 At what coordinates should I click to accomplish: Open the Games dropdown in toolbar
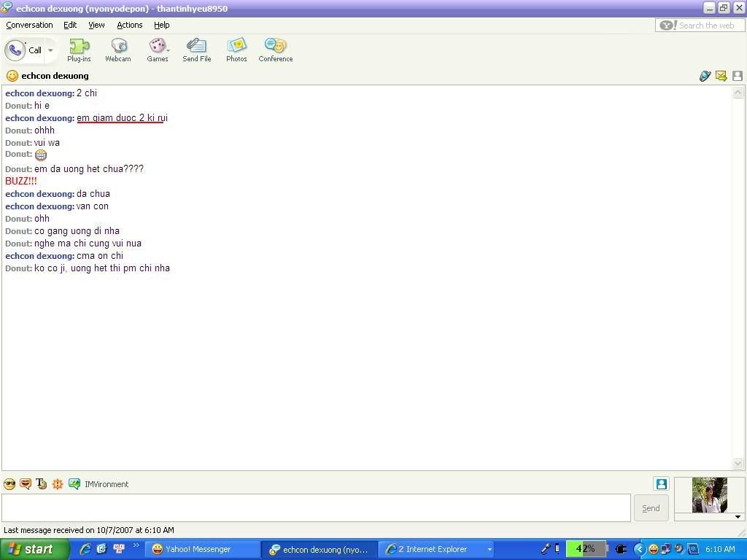(158, 50)
